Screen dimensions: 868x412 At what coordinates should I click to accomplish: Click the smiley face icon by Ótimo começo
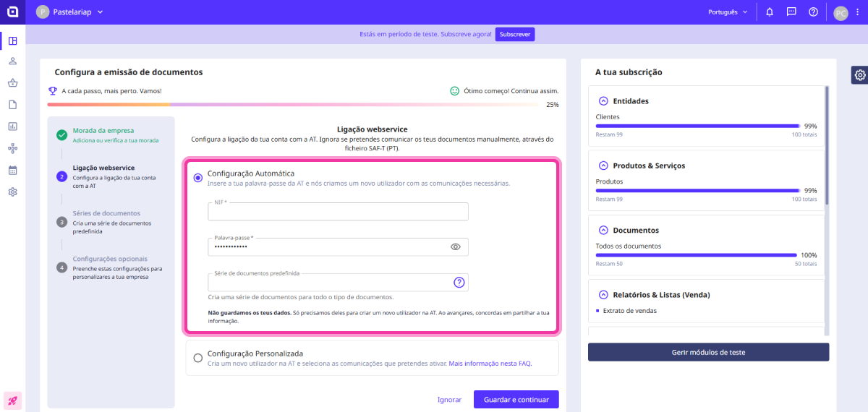455,91
